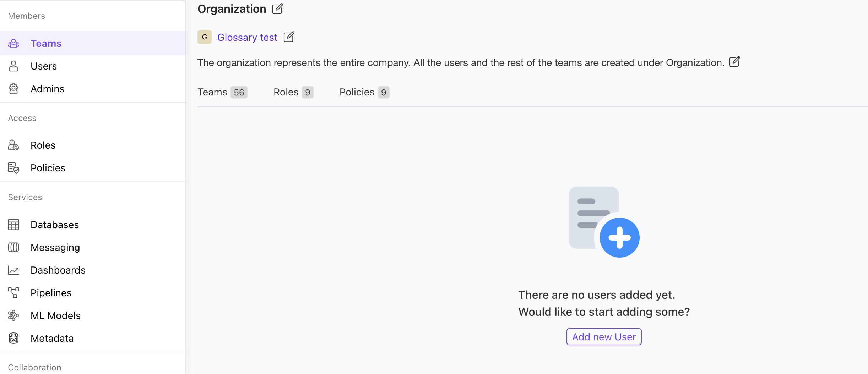The image size is (868, 374).
Task: Open the Pipelines icon
Action: click(x=13, y=293)
